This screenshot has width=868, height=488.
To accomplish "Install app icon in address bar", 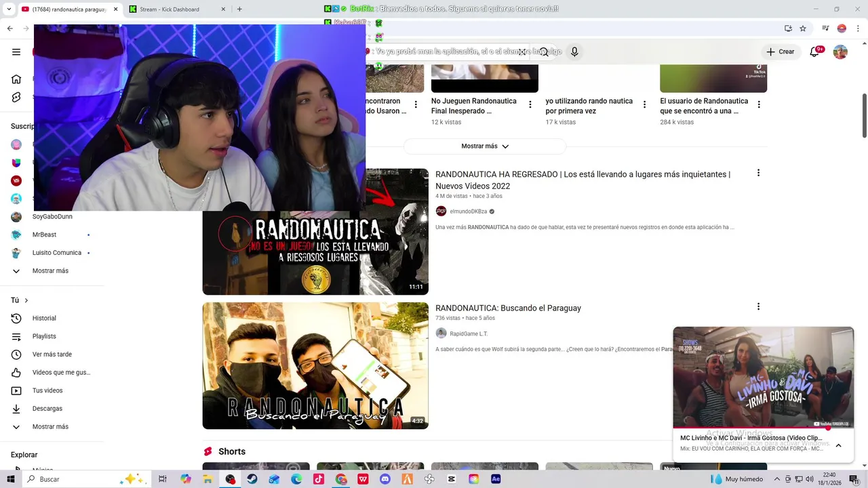I will point(788,28).
